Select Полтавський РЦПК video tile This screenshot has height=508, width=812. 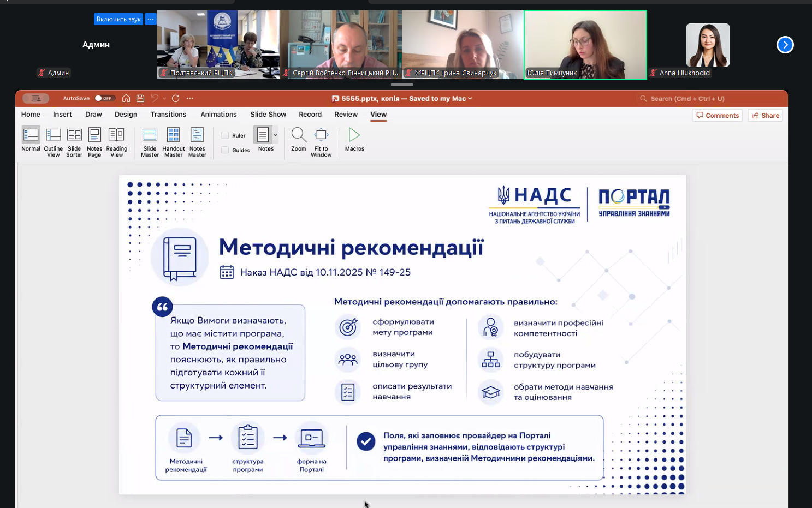pyautogui.click(x=218, y=45)
